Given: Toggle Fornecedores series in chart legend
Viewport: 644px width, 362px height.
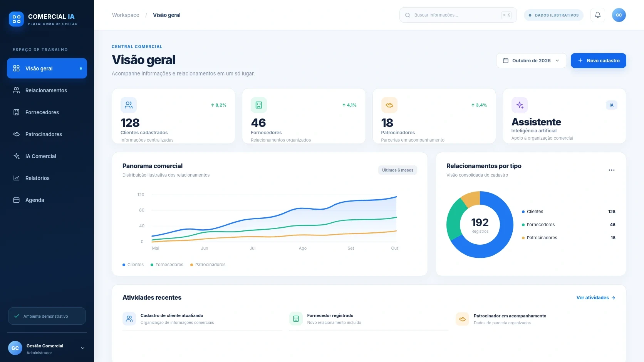Looking at the screenshot, I should 167,265.
